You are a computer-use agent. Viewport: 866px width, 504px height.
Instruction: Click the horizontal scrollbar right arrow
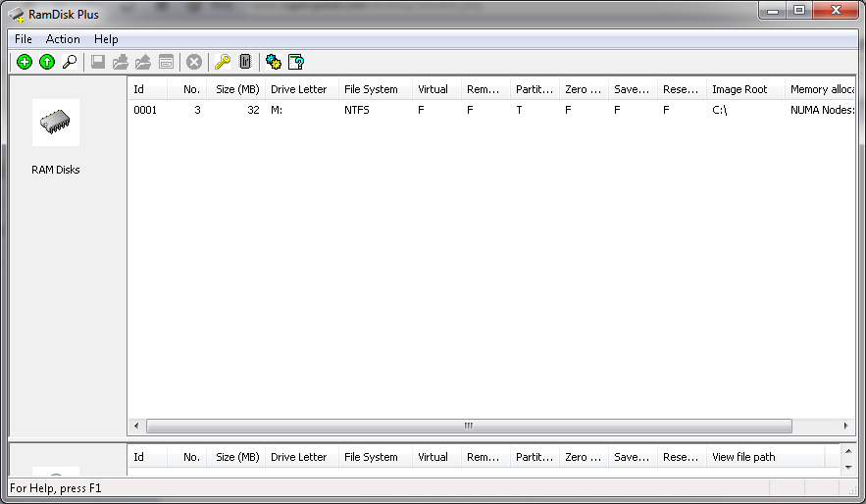(x=846, y=427)
